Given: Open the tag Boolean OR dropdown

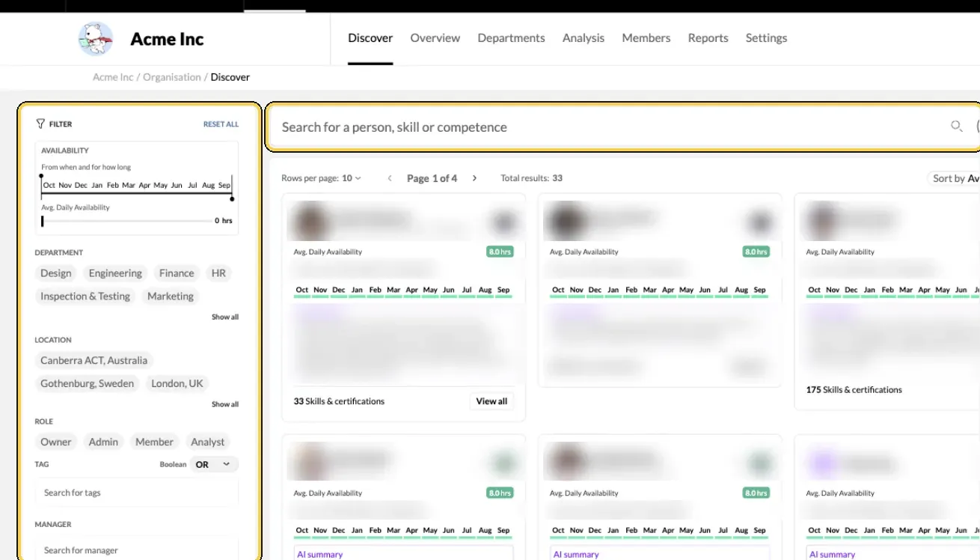Looking at the screenshot, I should [214, 464].
